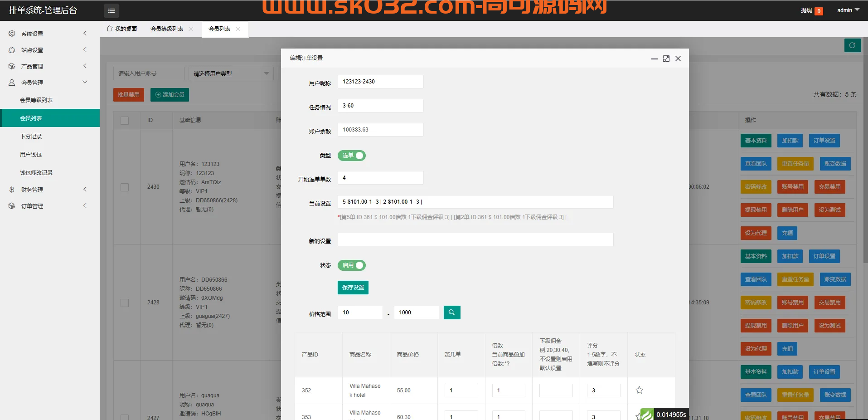The width and height of the screenshot is (868, 420).
Task: Switch to the 会员等级列表 tab
Action: [167, 28]
